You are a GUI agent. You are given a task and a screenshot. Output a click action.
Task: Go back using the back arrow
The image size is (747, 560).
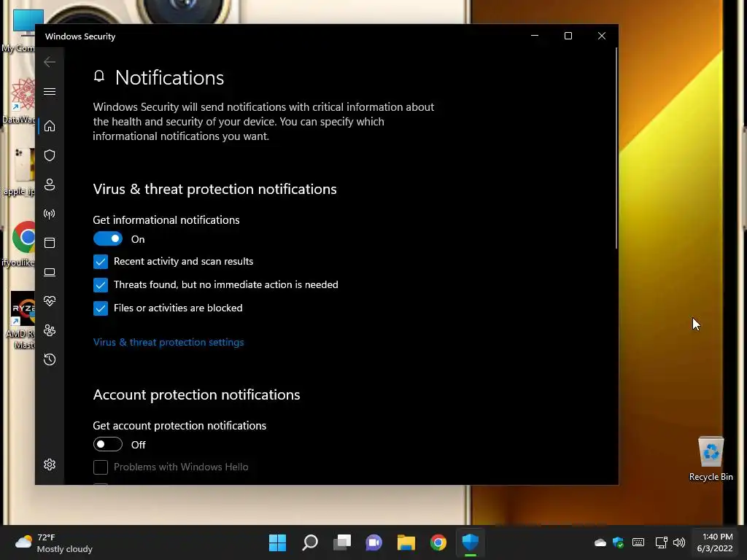(50, 62)
